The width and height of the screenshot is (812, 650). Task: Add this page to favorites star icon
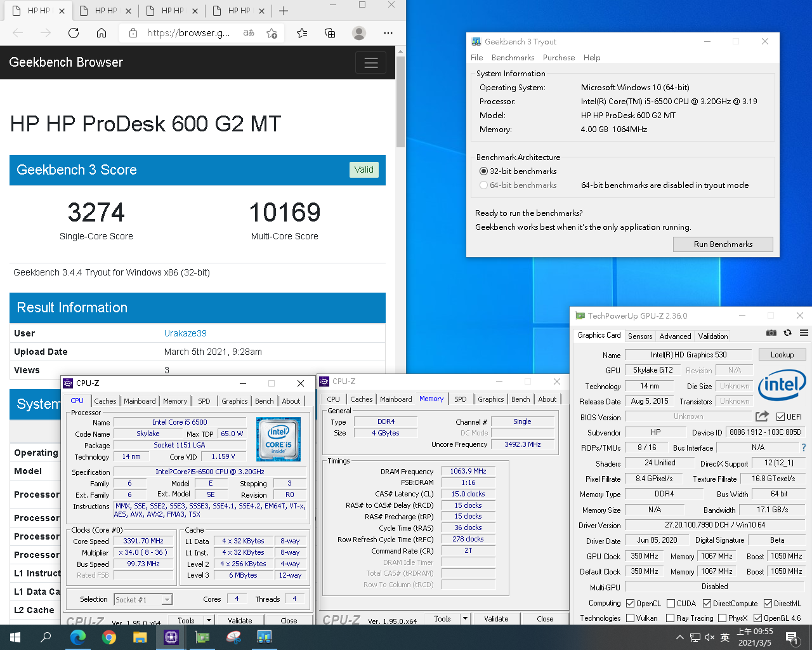272,33
